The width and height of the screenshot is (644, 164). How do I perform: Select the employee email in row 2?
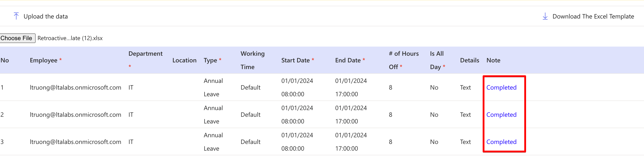point(75,115)
